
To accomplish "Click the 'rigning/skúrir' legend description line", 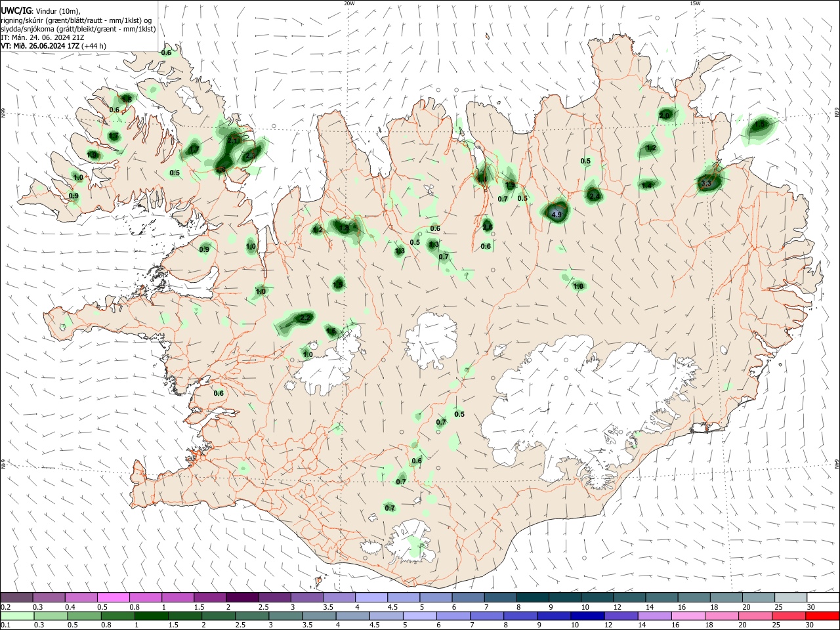I will point(76,20).
